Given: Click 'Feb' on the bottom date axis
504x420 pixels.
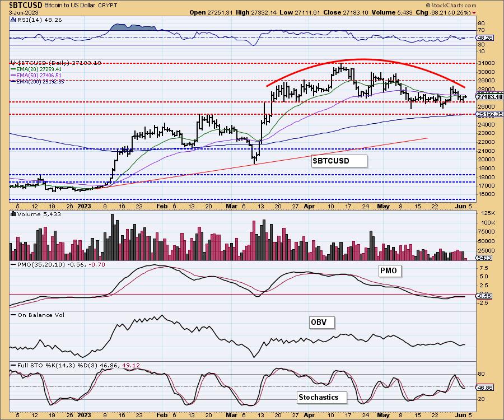Looking at the screenshot, I should (x=161, y=415).
